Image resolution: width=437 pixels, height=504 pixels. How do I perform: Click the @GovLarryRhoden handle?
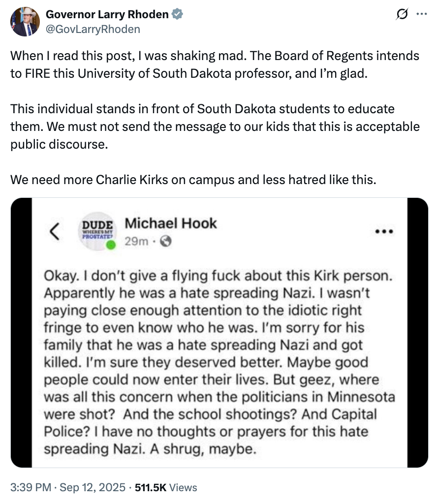click(x=93, y=29)
